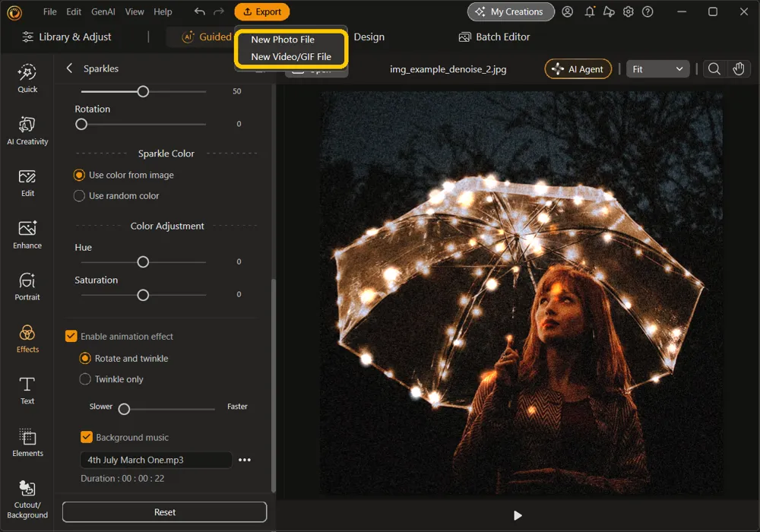Click the Duration : 00 : 00 : 22 text
Screen dimensions: 760x532
coord(122,478)
